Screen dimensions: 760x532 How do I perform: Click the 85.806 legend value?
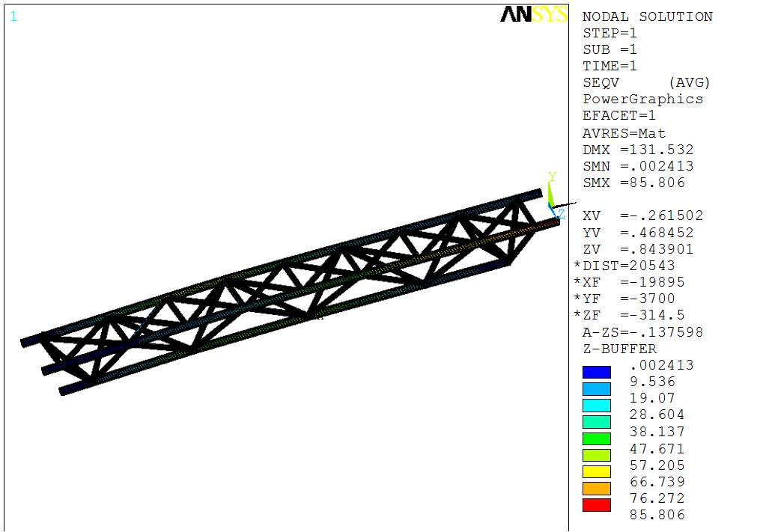point(657,515)
